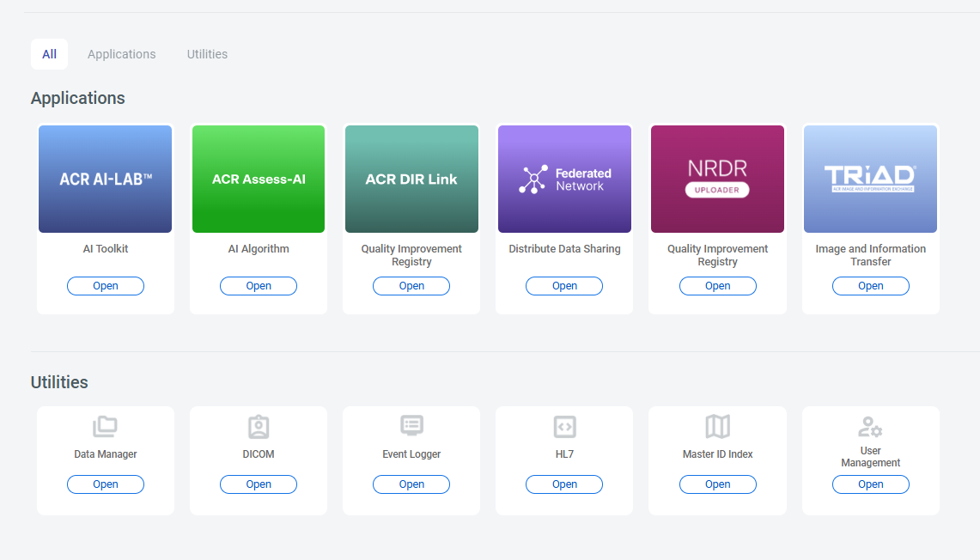Click the Image and Information Transfer label
The height and width of the screenshot is (560, 980).
click(x=871, y=255)
